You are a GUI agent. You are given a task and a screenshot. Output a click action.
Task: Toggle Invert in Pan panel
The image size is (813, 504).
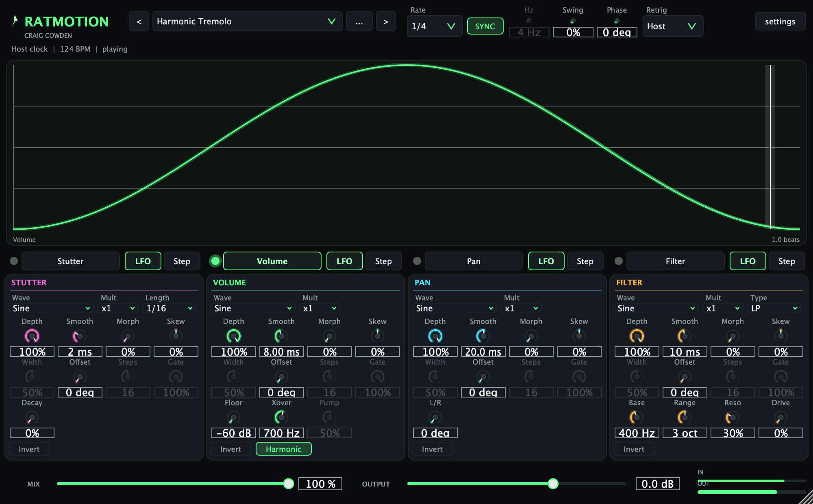(x=433, y=449)
